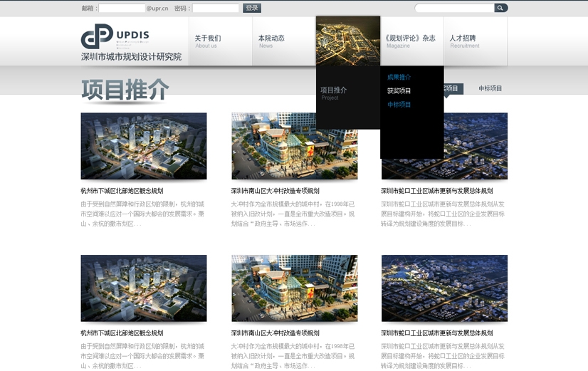Open second-row 蛇口工业区 project thumbnail

[444, 288]
